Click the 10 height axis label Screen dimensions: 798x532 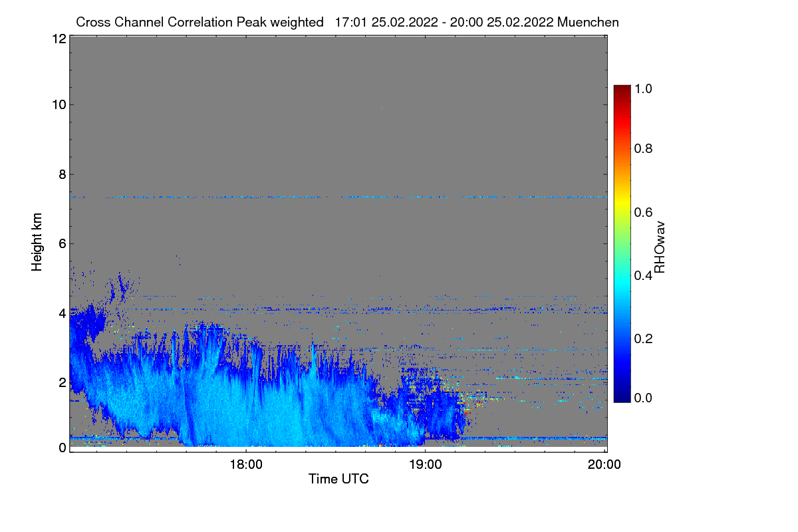[x=59, y=104]
